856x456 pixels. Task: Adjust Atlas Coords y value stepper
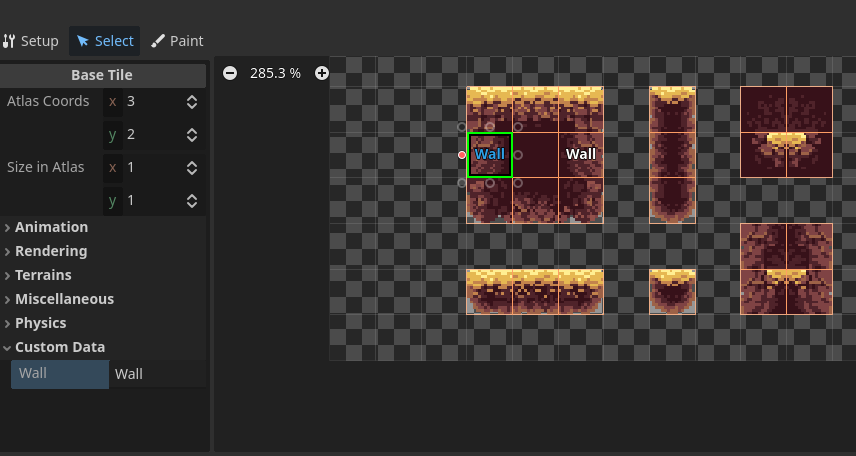pos(191,134)
